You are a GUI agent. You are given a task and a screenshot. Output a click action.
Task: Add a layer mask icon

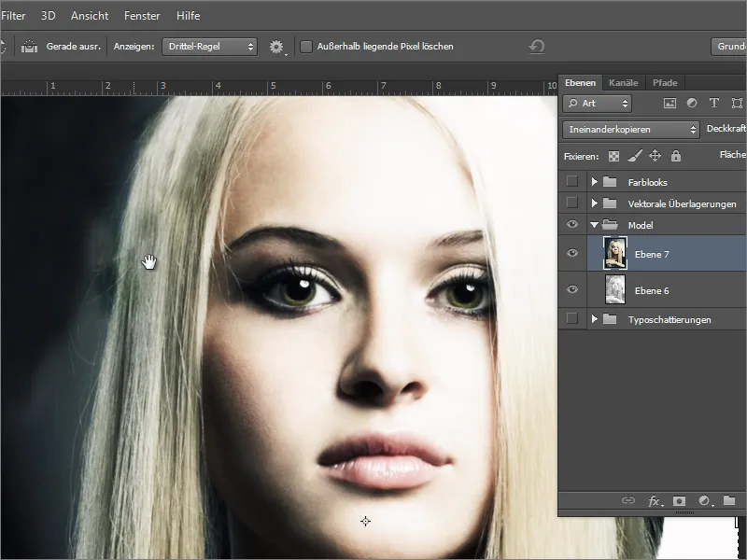click(x=679, y=501)
